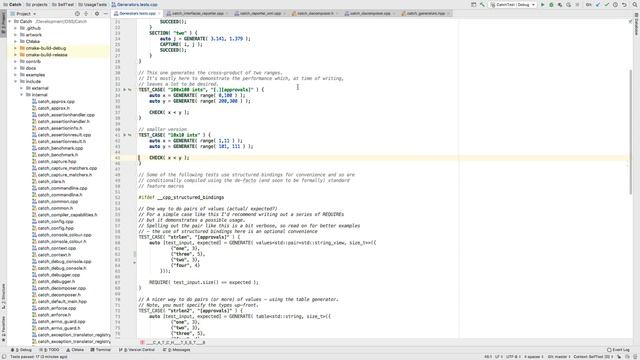Close the Generators.tests.cpp tab

159,13
